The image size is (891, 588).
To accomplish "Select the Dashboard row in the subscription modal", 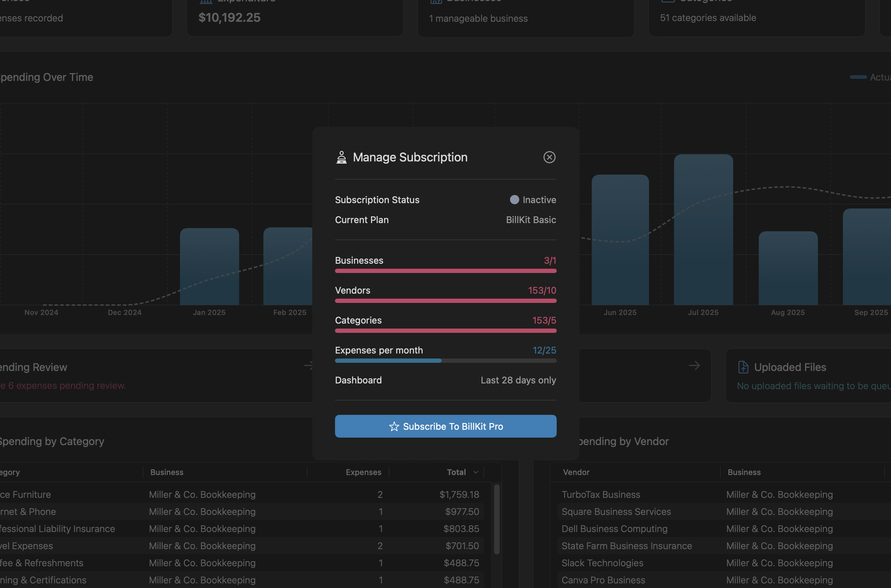I will click(x=445, y=380).
